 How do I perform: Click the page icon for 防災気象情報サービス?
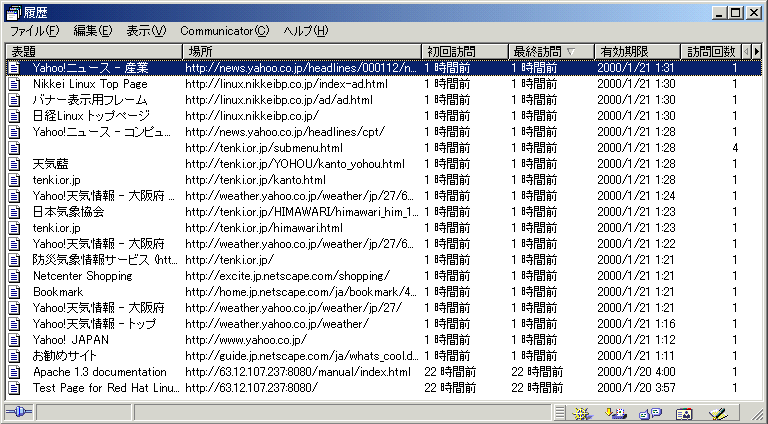click(x=15, y=260)
